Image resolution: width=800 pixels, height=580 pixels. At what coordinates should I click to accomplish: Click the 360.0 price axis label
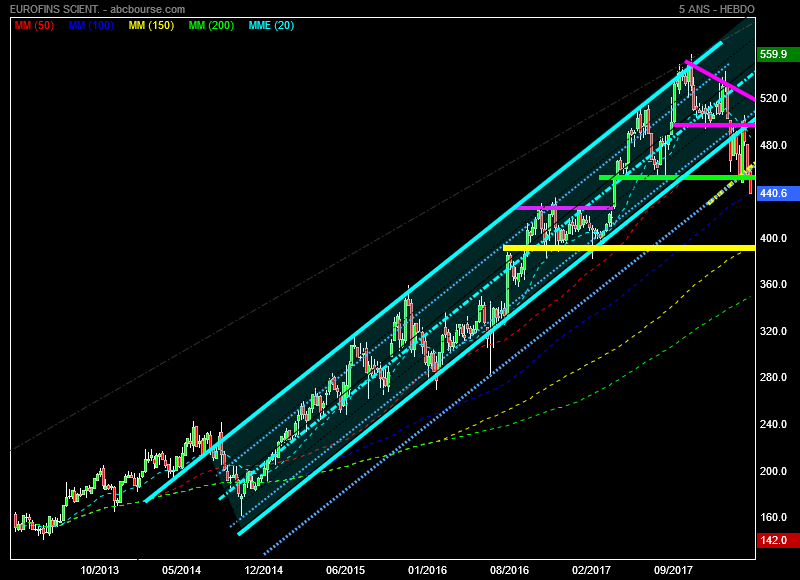(773, 284)
